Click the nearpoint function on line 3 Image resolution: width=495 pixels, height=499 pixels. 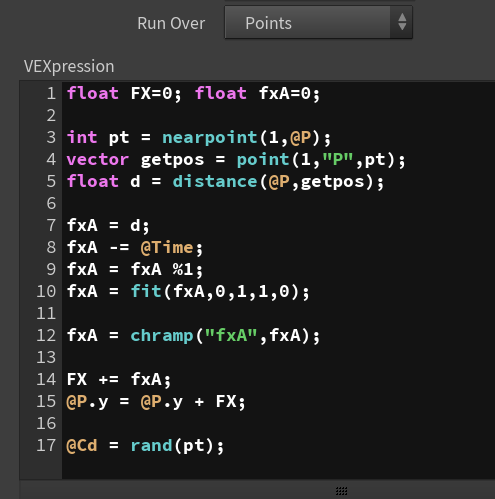point(210,137)
